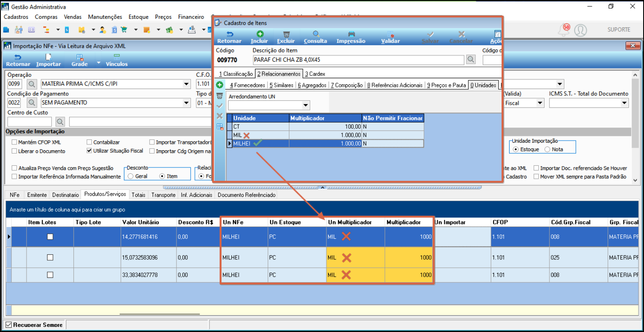Screen dimensions: 644x332
Task: Click the orange hierarchy tree toolbar icon
Action: coord(46,30)
